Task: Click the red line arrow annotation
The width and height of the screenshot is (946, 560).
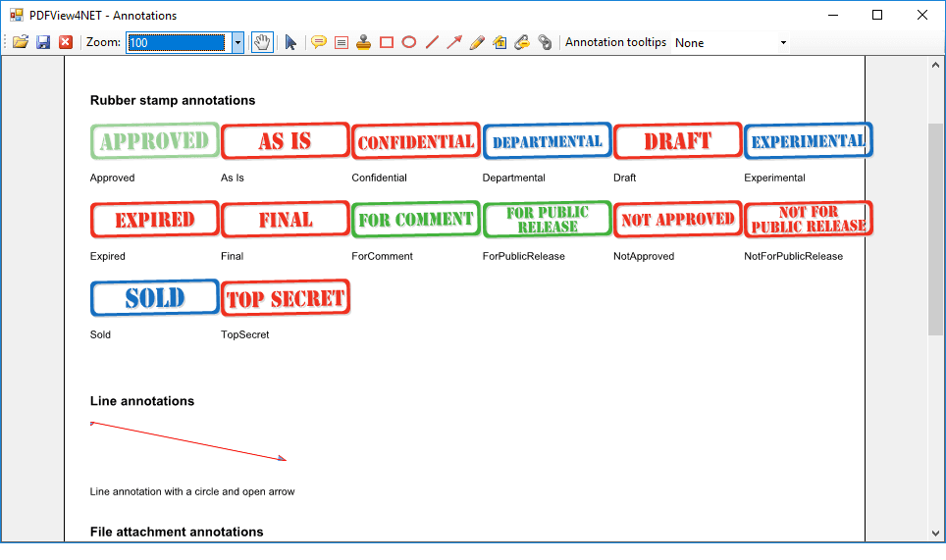Action: point(188,442)
